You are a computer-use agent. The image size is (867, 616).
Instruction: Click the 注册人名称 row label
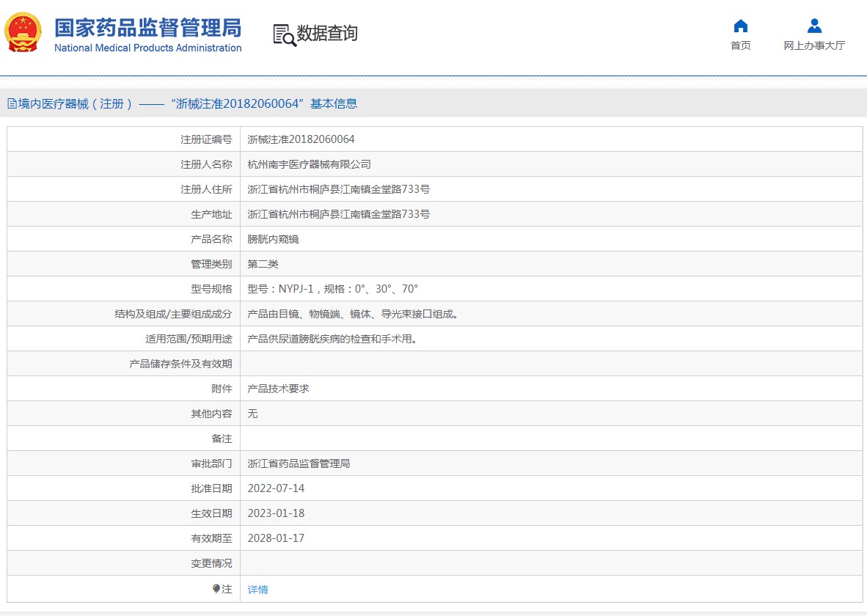click(206, 164)
